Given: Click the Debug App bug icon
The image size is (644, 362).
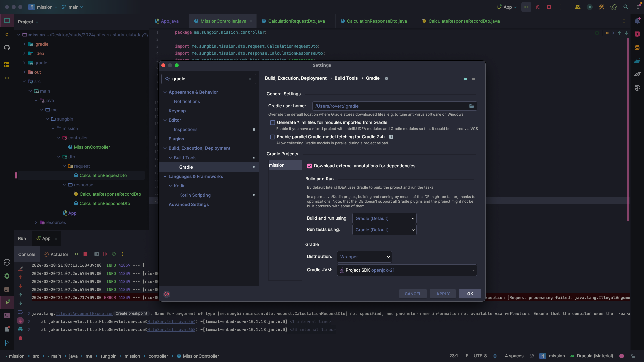Looking at the screenshot, I should [538, 7].
